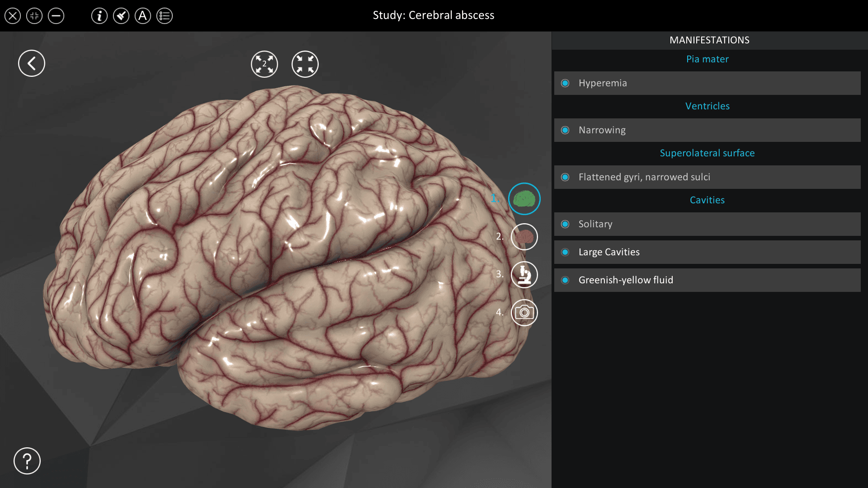Click the Superolateral surface heading
Viewport: 868px width, 488px height.
coord(708,153)
